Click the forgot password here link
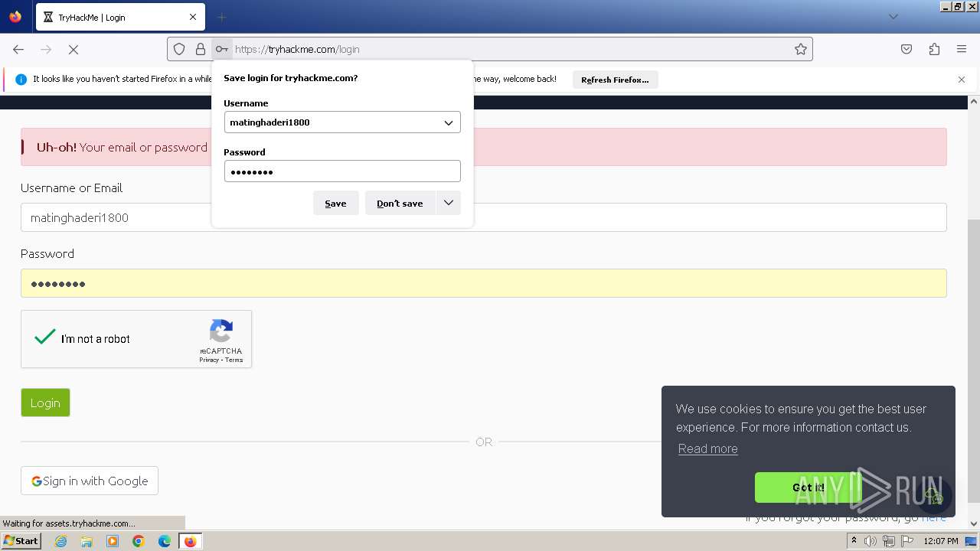980x551 pixels. click(x=934, y=517)
